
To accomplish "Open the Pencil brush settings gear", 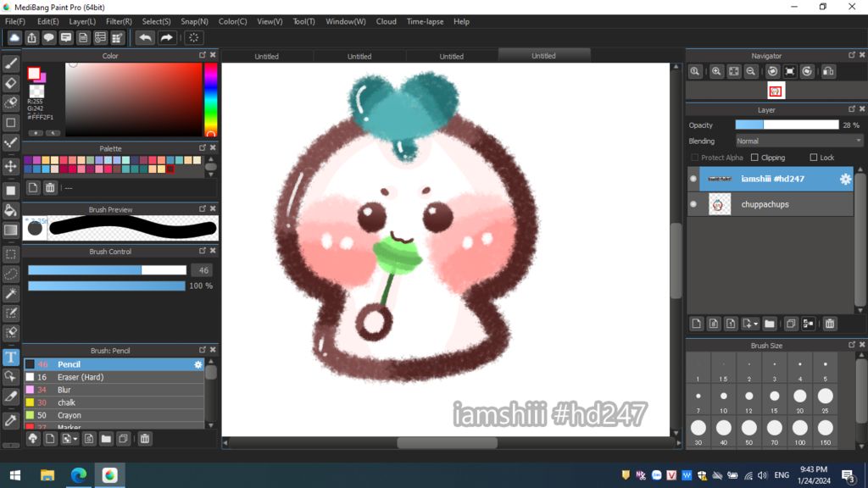I will coord(198,364).
